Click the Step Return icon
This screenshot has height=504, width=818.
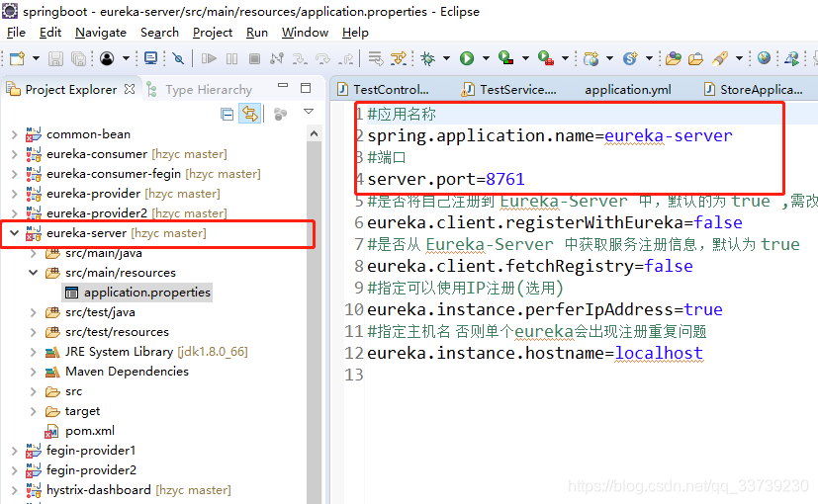[x=346, y=58]
